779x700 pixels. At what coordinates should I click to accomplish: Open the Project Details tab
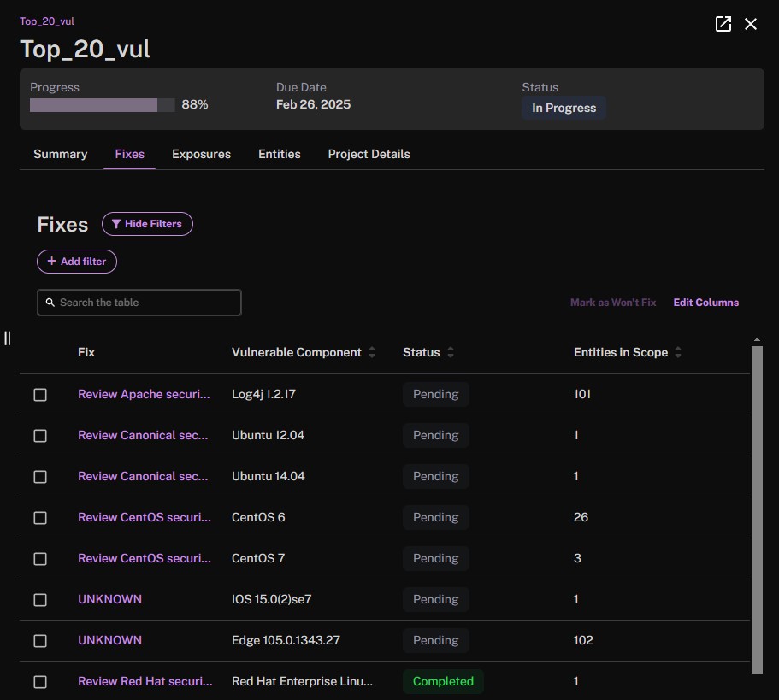[x=369, y=154]
